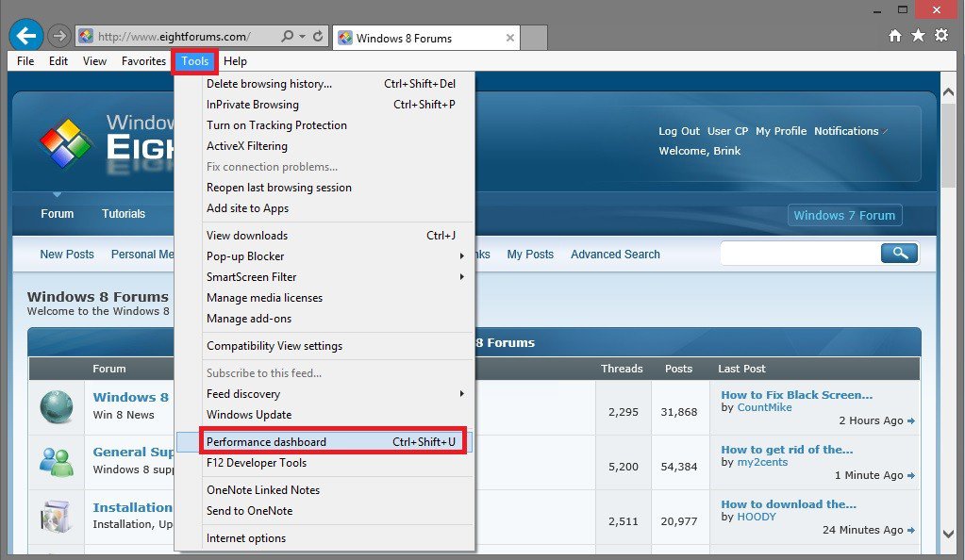Click the Tools menu

(x=194, y=61)
